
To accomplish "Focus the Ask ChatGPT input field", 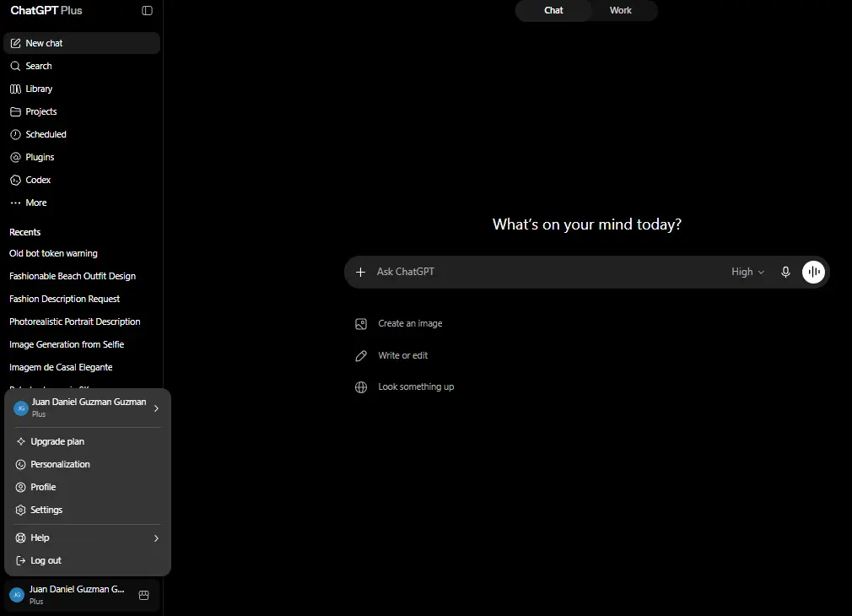I will [x=549, y=272].
